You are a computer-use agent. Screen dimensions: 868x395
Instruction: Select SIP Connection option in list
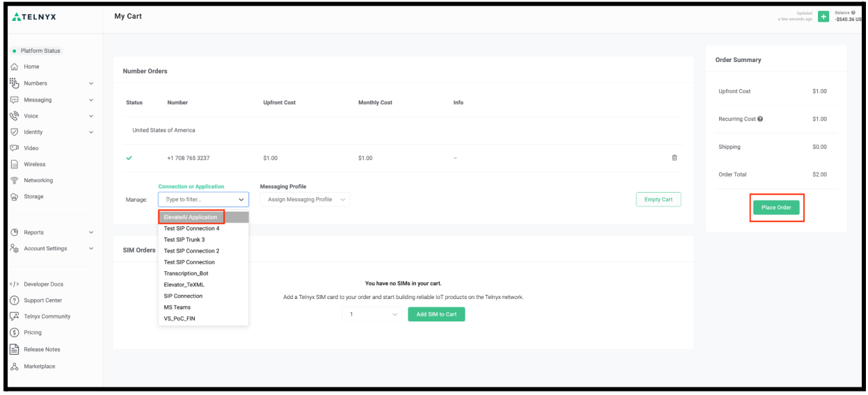[203, 296]
